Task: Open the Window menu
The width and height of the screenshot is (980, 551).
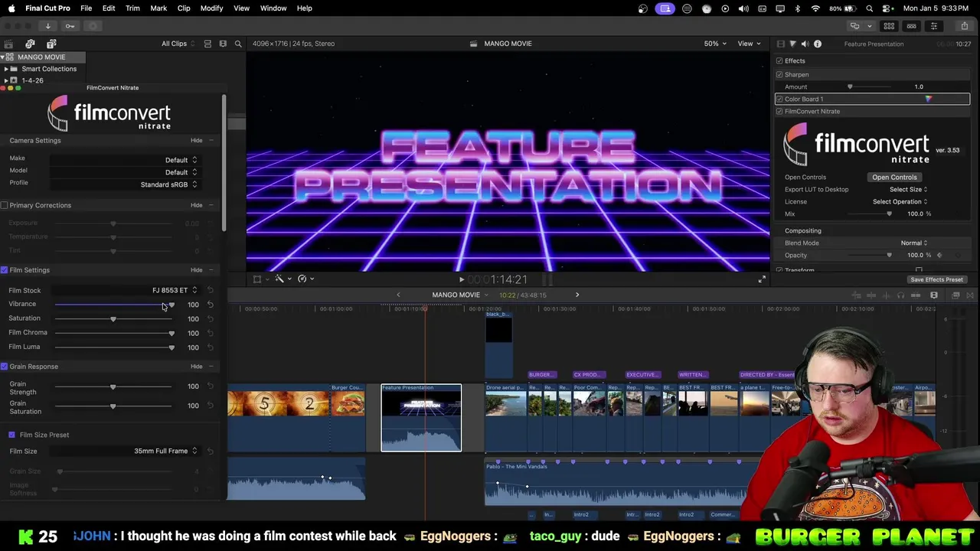Action: coord(273,8)
